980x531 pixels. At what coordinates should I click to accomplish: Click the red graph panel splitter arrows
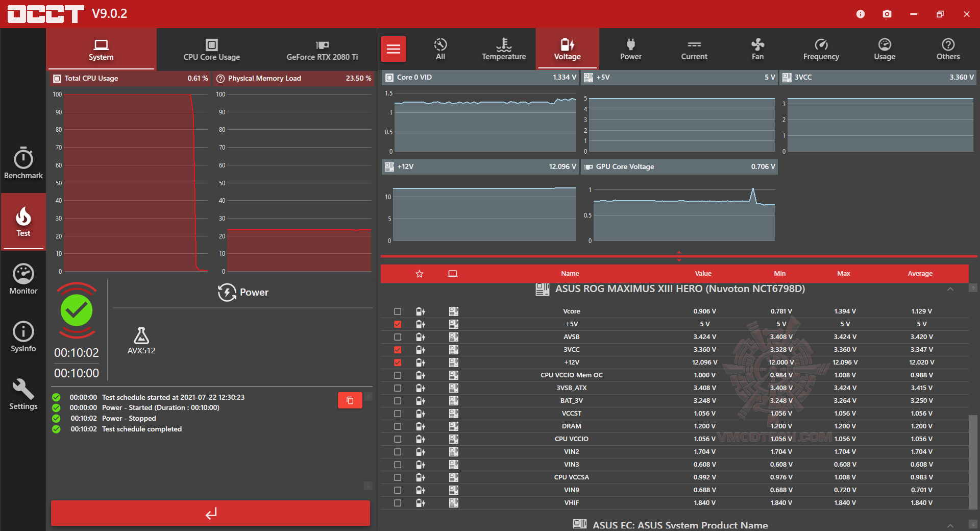coord(679,256)
